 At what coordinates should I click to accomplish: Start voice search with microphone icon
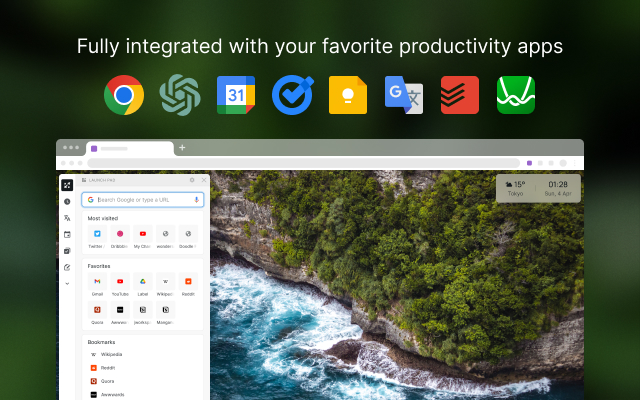tap(196, 200)
